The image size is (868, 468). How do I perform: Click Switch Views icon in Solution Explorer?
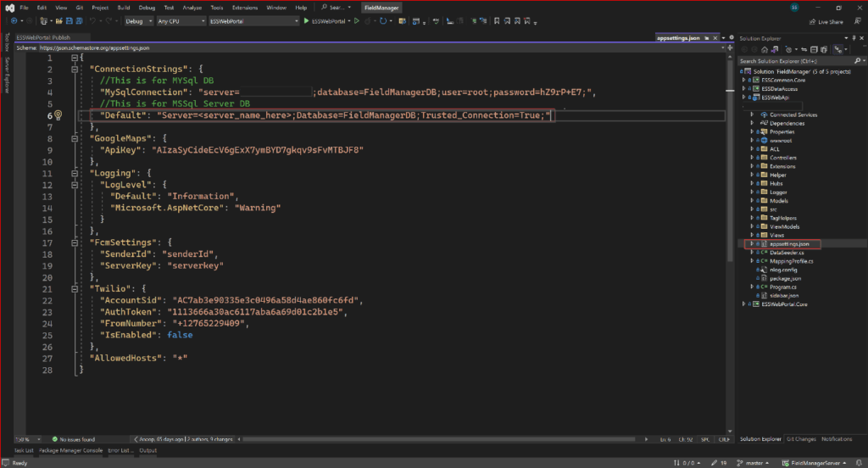click(775, 49)
